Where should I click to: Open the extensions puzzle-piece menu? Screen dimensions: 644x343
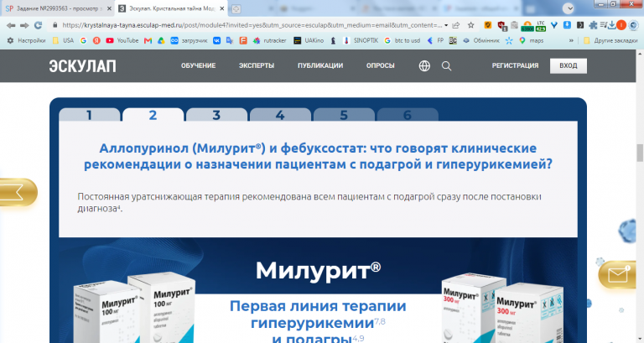coord(593,25)
